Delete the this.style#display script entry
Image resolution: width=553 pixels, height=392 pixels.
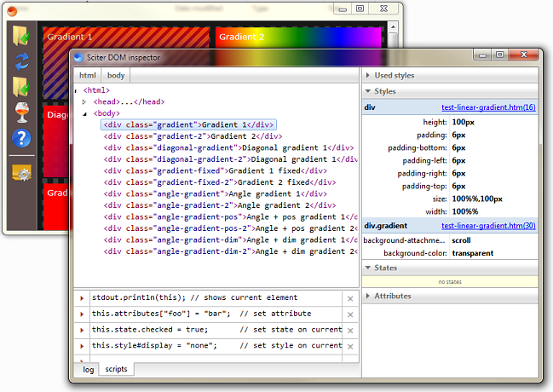(349, 345)
